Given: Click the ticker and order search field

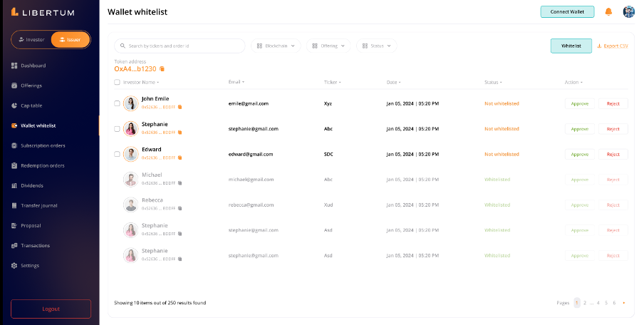Looking at the screenshot, I should [x=182, y=46].
